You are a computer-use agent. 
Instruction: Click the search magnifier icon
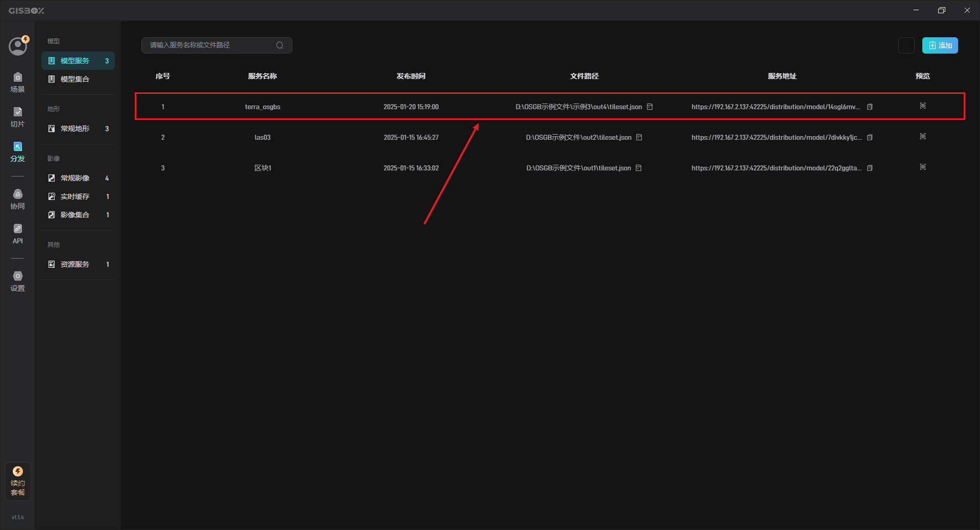coord(280,45)
